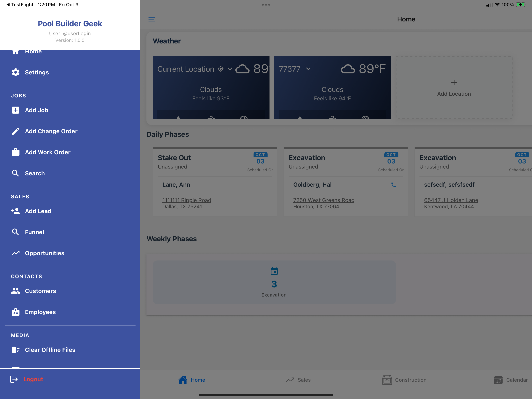
Task: Return to TestFlight via back link
Action: [20, 4]
